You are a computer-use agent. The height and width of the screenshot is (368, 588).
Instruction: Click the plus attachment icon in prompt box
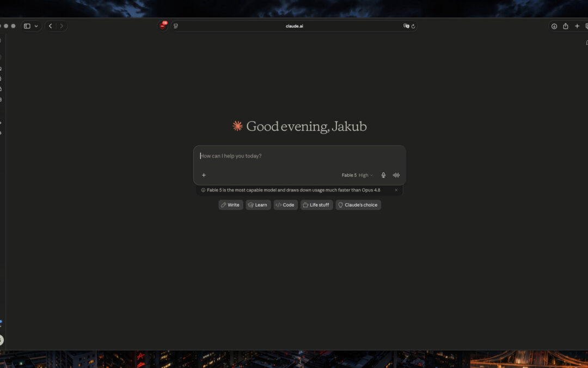click(x=204, y=175)
